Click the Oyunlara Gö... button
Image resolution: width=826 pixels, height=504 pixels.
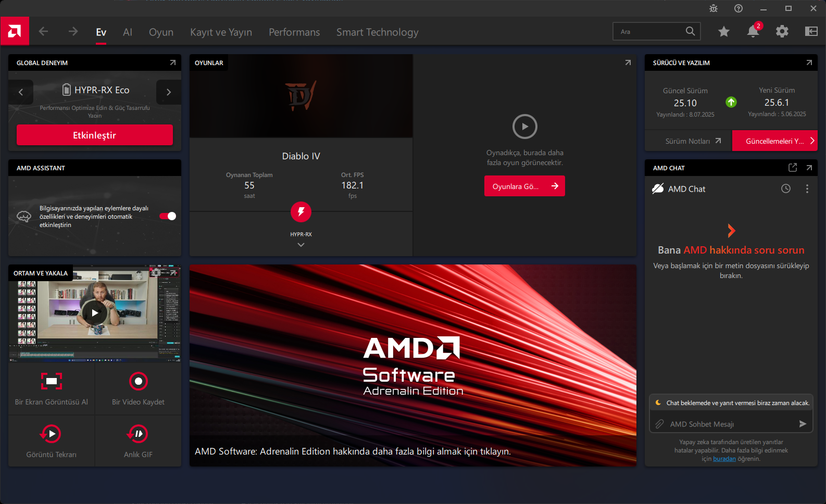(x=524, y=186)
